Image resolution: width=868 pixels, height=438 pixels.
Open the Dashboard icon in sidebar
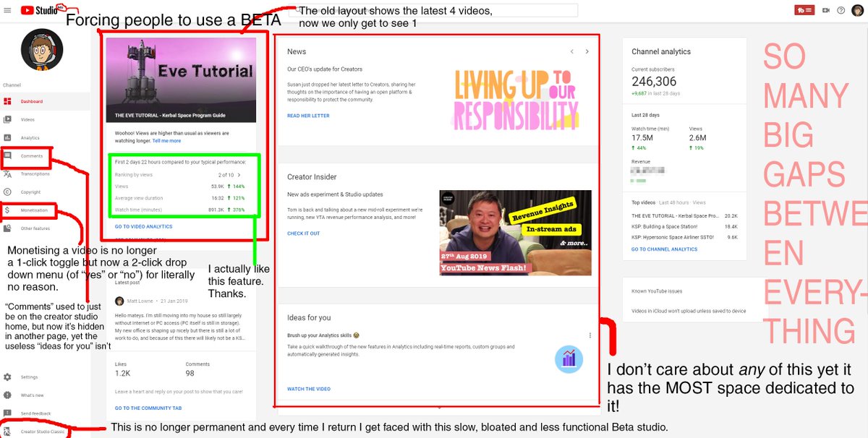tap(7, 102)
